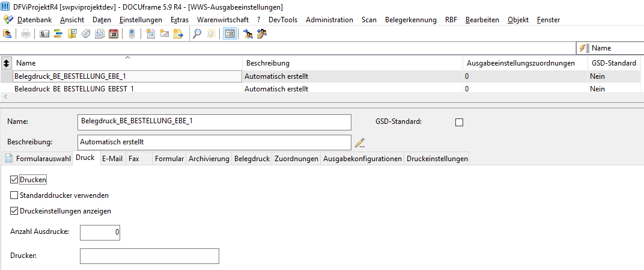Image resolution: width=644 pixels, height=270 pixels.
Task: Open the Administration menu
Action: tap(329, 20)
